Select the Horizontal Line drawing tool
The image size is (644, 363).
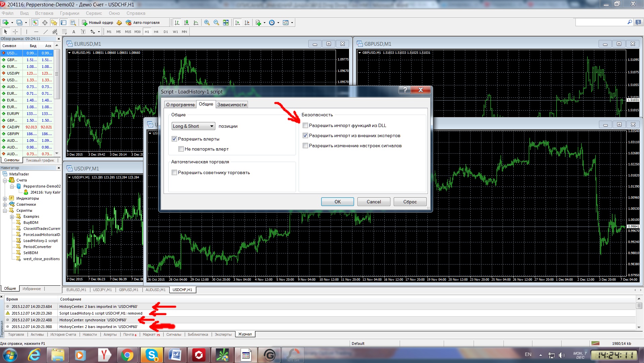[36, 32]
